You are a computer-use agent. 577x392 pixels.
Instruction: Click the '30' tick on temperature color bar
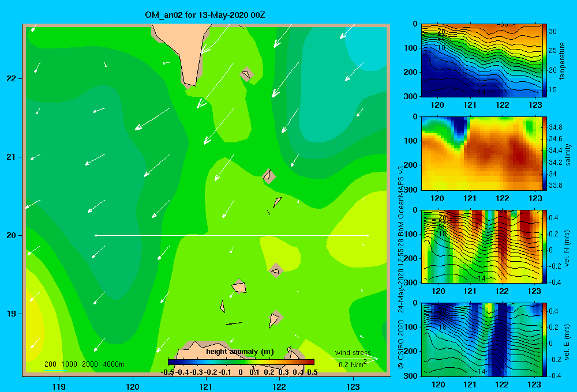pyautogui.click(x=552, y=32)
